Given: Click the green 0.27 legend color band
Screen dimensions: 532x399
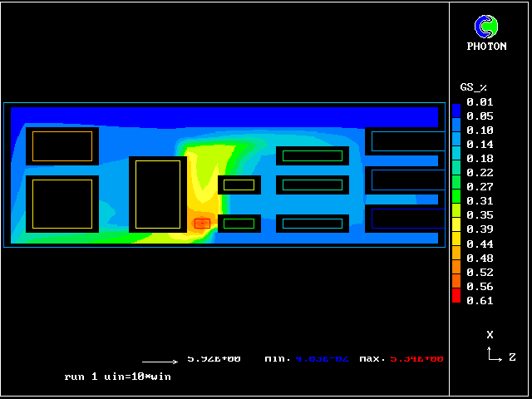Looking at the screenshot, I should click(456, 183).
